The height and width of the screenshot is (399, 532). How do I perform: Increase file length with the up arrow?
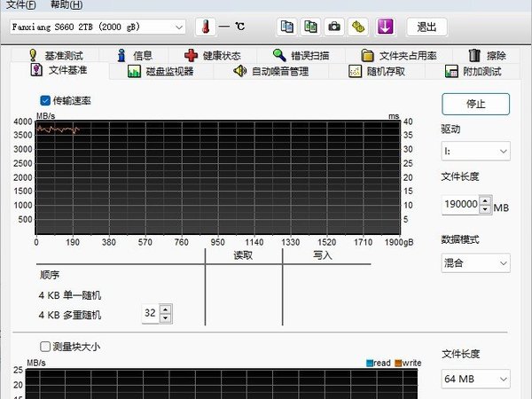pos(485,200)
